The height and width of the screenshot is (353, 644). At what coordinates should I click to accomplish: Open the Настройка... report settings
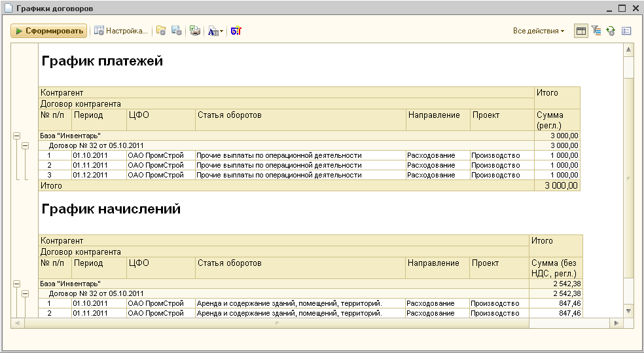coord(121,31)
